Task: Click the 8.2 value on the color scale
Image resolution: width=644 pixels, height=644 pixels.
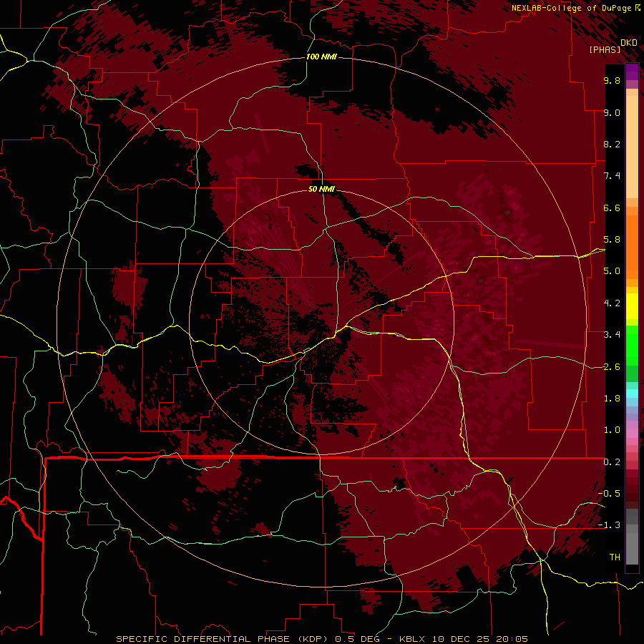Action: coord(612,144)
